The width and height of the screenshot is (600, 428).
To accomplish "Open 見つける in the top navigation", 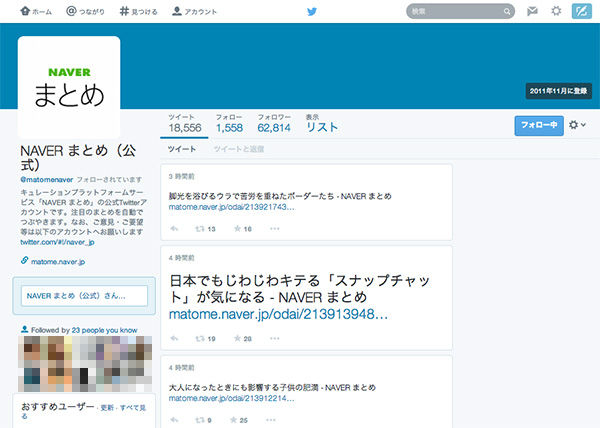I will (x=138, y=11).
